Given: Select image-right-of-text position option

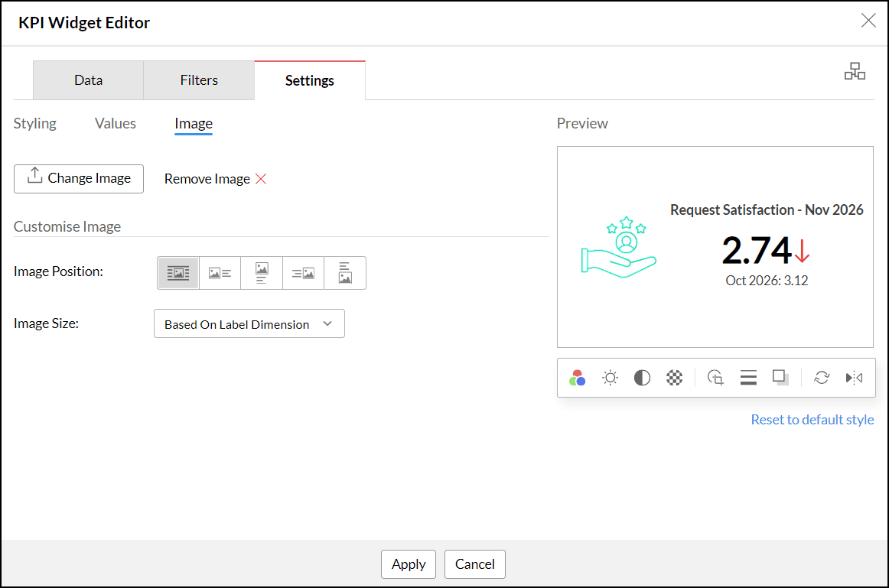Looking at the screenshot, I should 303,273.
